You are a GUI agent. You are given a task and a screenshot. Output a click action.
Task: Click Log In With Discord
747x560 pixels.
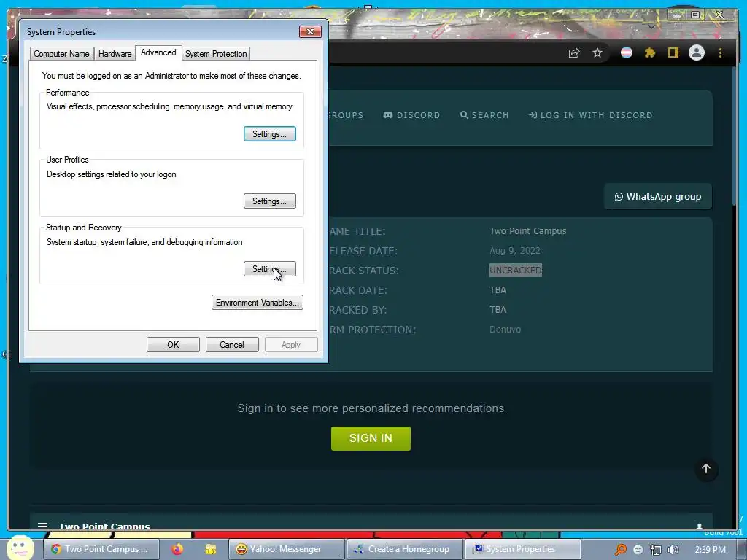pyautogui.click(x=591, y=115)
